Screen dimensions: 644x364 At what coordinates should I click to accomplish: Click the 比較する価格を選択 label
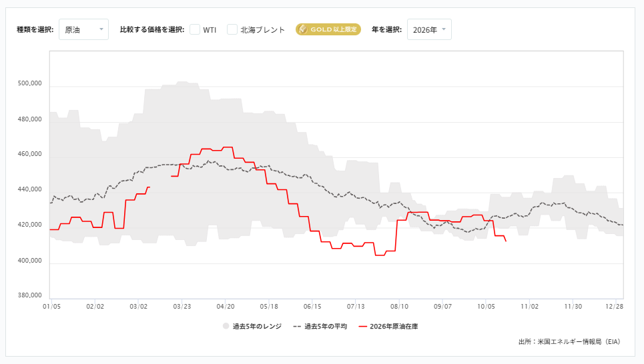point(152,29)
